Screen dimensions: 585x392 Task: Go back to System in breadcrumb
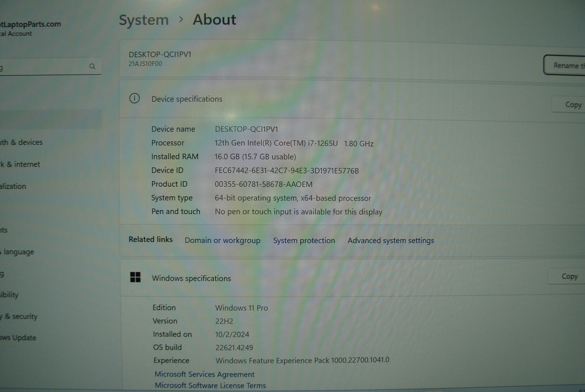click(x=144, y=20)
